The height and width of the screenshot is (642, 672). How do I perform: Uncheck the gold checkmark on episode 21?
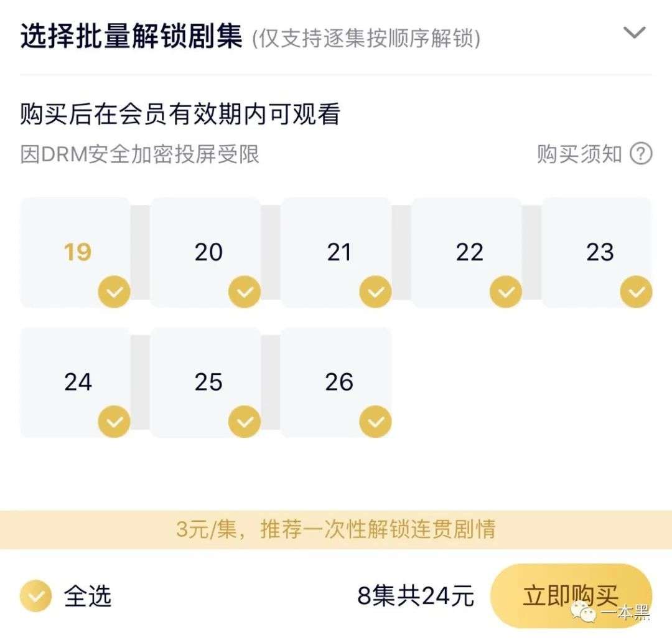(x=375, y=291)
